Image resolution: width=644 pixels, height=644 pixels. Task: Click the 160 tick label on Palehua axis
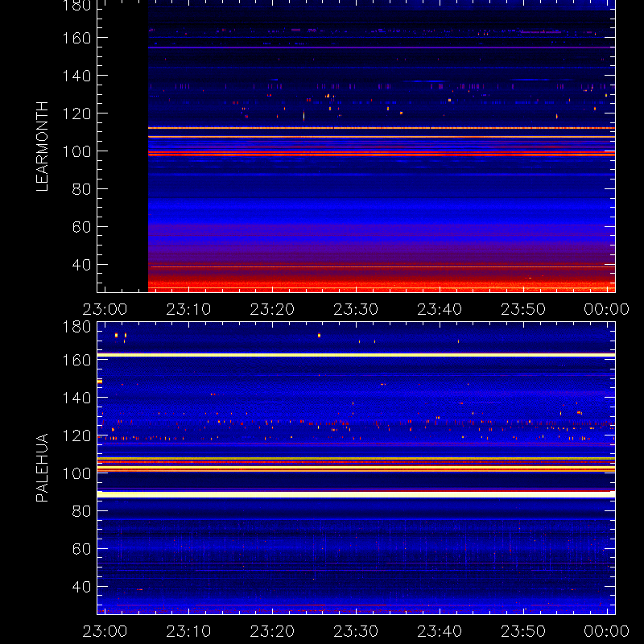(76, 360)
